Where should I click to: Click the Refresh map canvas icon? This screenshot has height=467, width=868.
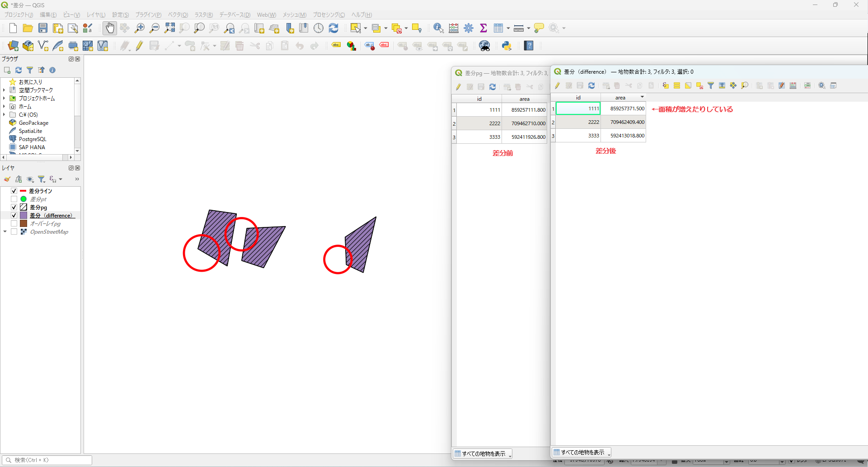(x=333, y=28)
